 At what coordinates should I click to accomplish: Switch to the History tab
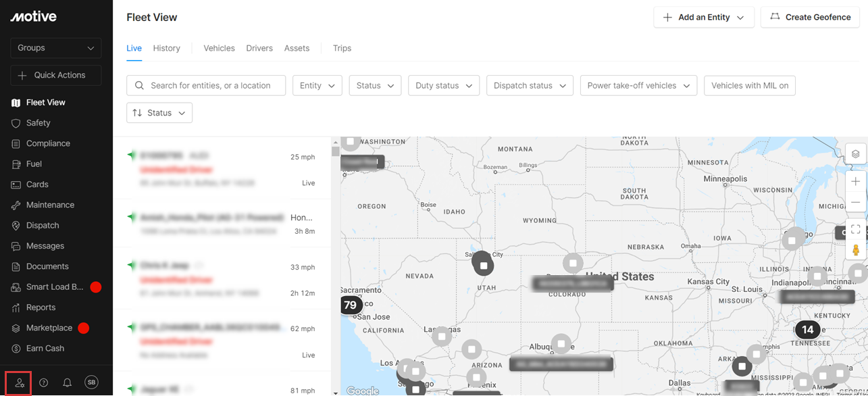click(167, 49)
